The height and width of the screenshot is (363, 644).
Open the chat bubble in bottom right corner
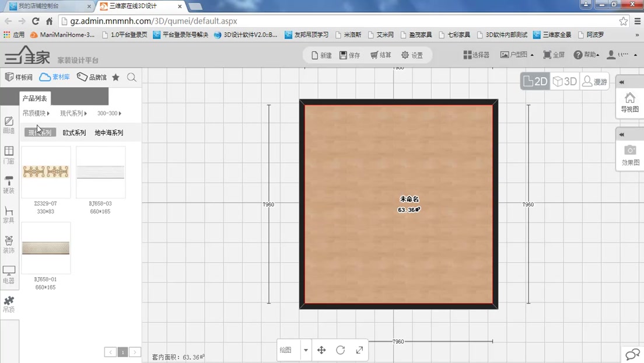click(633, 355)
